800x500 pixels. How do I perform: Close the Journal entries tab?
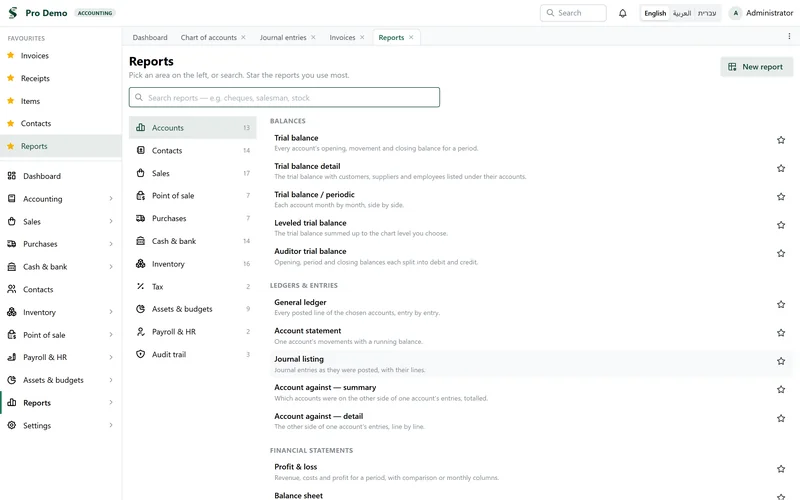[x=313, y=37]
